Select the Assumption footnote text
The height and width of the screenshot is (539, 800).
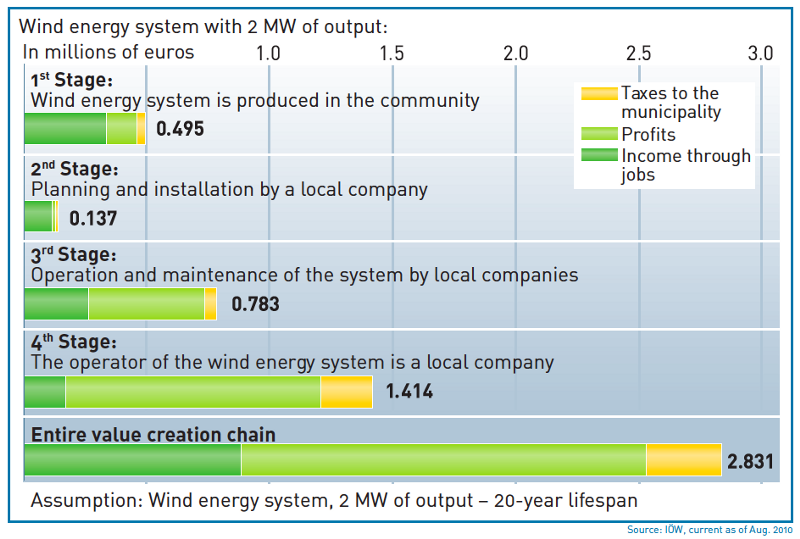(x=333, y=499)
